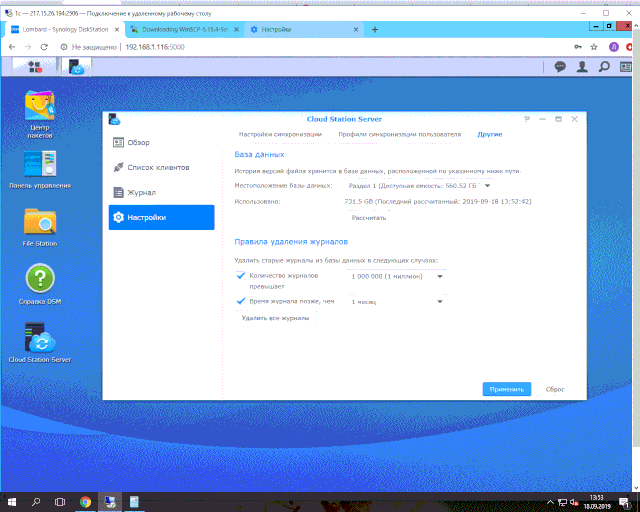Open Windows Start menu
640x512 pixels.
click(x=11, y=502)
